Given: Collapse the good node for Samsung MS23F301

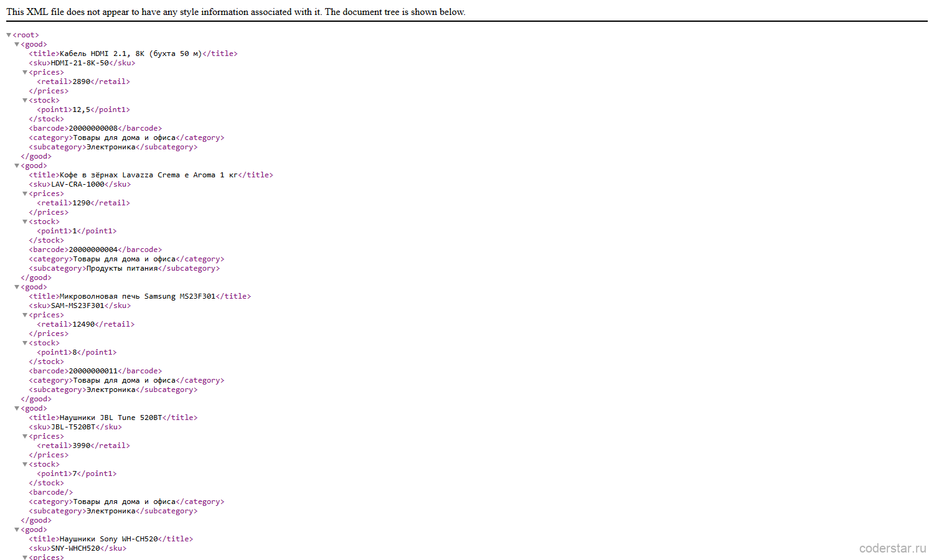Looking at the screenshot, I should pos(17,287).
